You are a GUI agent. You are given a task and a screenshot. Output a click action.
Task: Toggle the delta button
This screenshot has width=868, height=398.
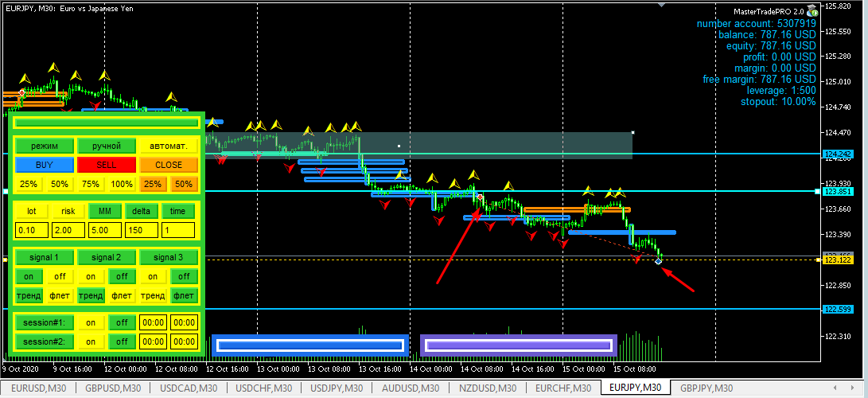[x=141, y=211]
